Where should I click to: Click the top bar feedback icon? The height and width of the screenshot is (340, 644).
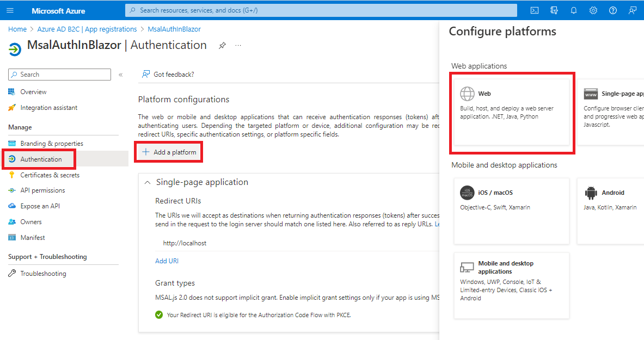pyautogui.click(x=633, y=10)
